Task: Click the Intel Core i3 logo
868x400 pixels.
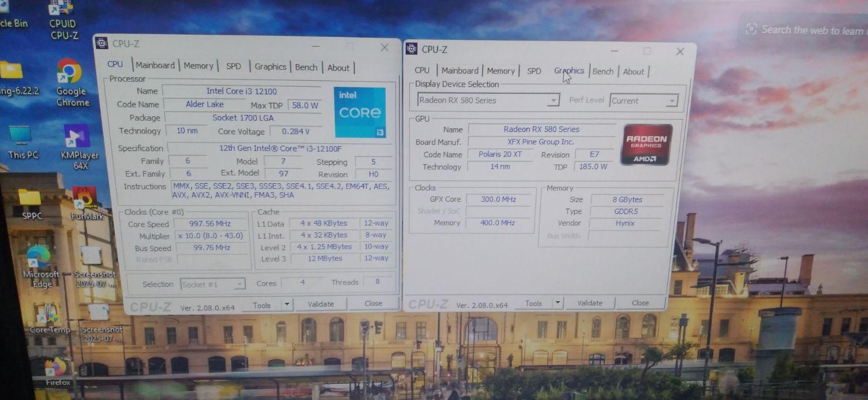Action: click(359, 112)
